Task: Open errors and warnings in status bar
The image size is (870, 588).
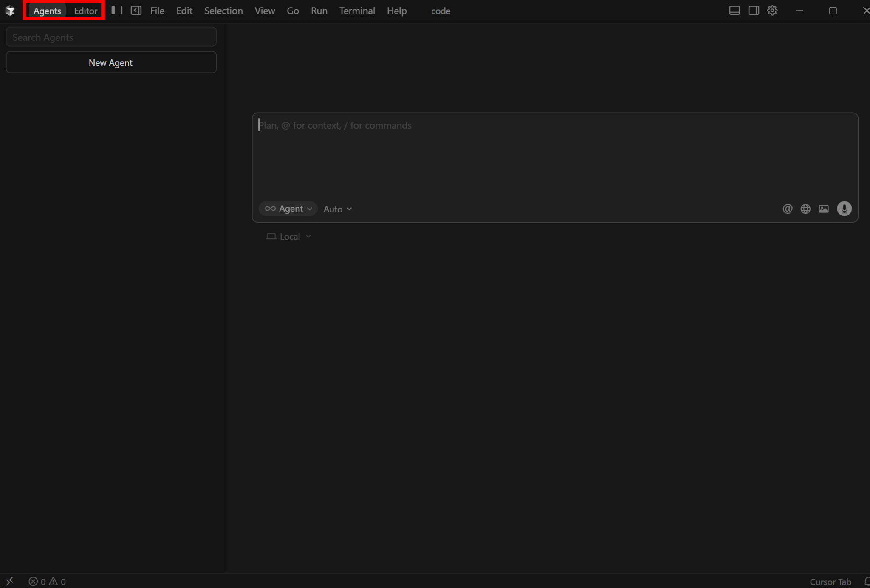Action: (x=47, y=581)
